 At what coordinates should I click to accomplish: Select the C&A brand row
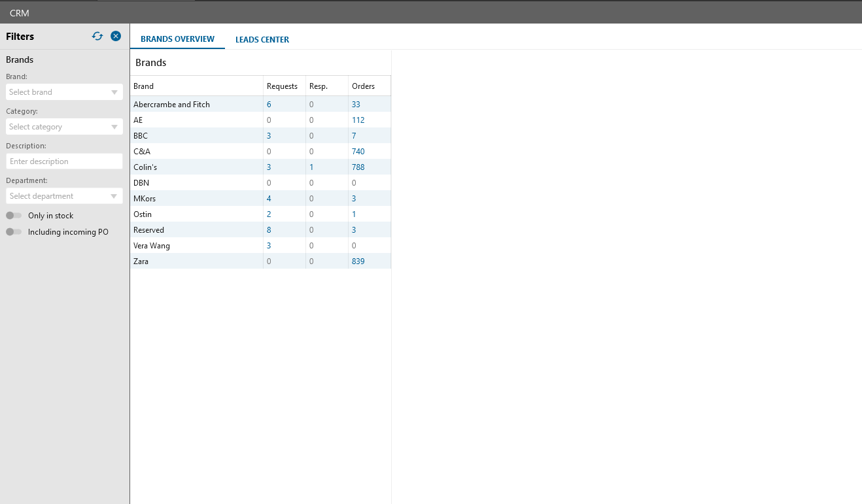click(x=261, y=152)
